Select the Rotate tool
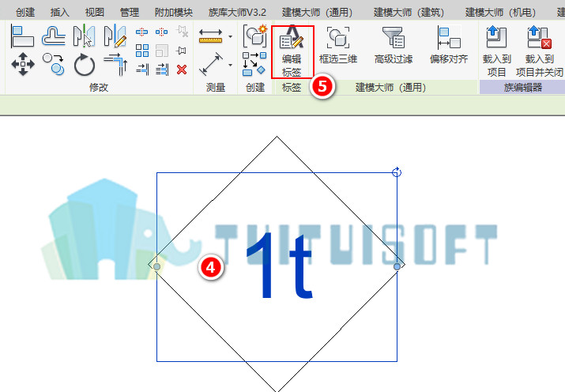This screenshot has height=392, width=565. (x=85, y=65)
